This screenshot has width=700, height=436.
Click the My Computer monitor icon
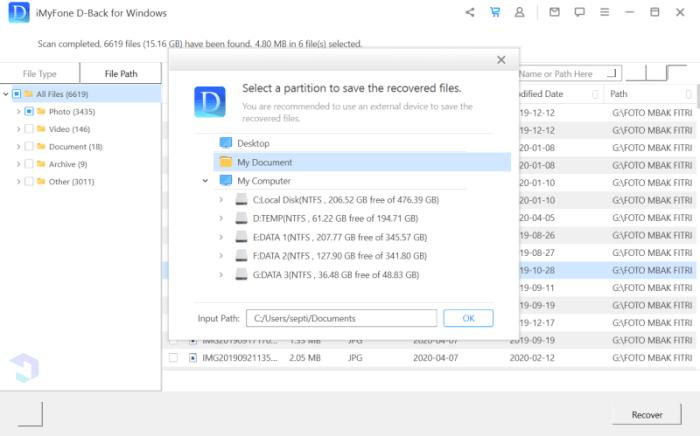pyautogui.click(x=226, y=181)
